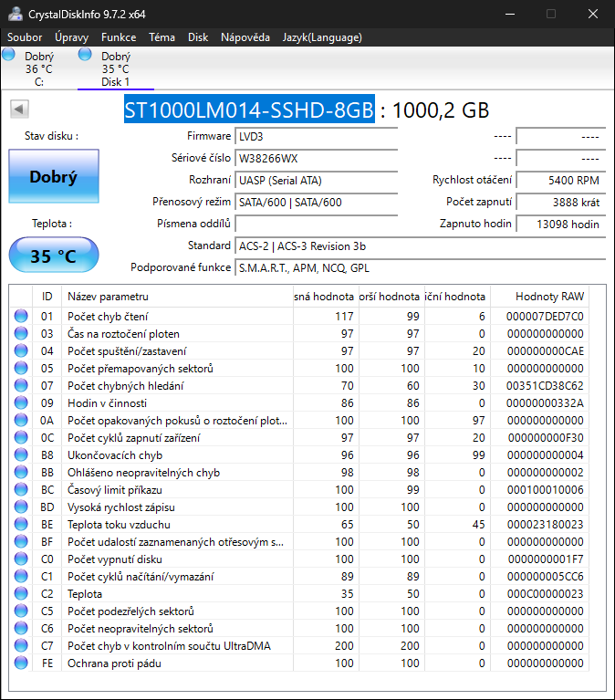Click status icon for Počet chyb čtení
This screenshot has width=615, height=700.
[21, 316]
